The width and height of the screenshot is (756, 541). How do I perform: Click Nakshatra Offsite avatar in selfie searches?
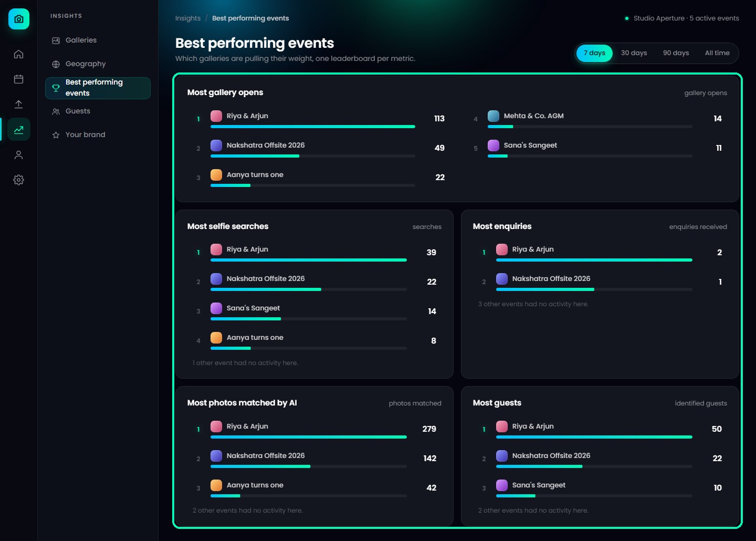click(216, 279)
